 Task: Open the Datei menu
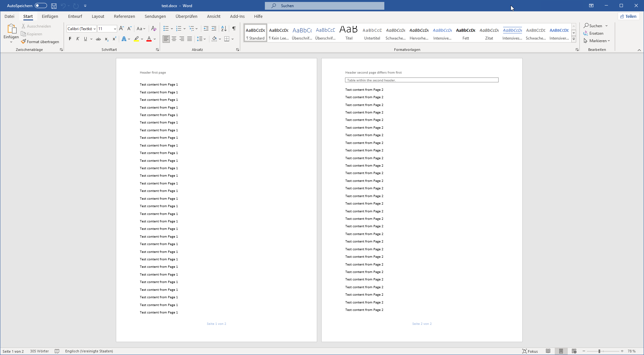pos(9,16)
